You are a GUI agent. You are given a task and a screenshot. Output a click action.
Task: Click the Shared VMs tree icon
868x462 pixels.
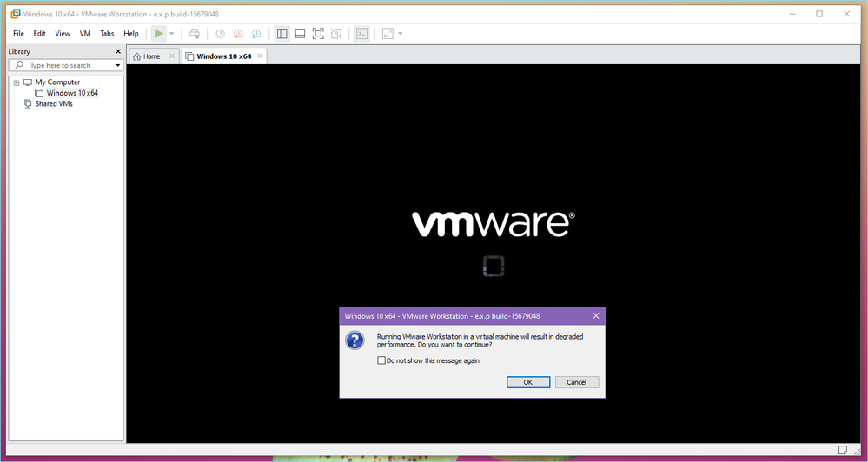[28, 103]
